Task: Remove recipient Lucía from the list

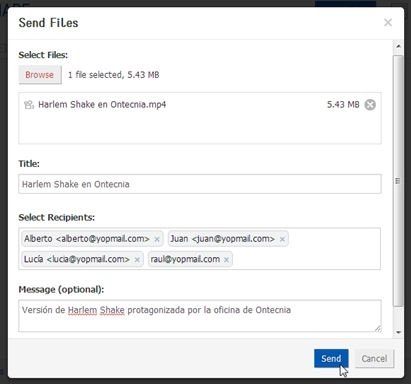Action: 137,259
